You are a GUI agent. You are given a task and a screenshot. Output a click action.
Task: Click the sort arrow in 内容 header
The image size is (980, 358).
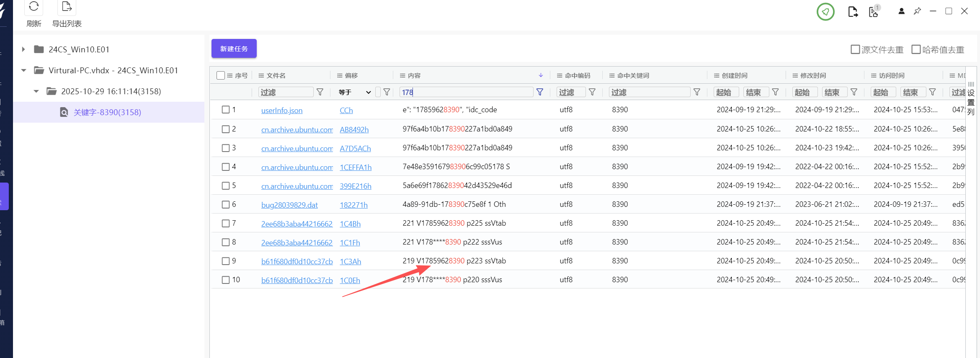point(541,75)
